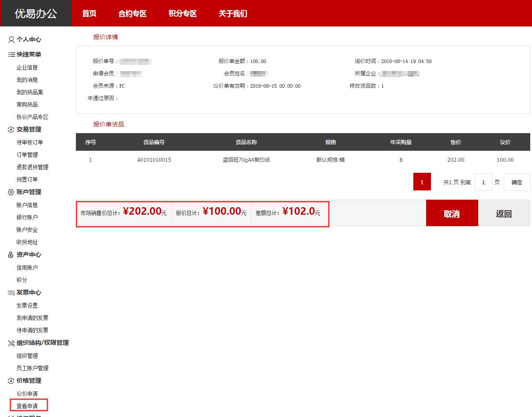
Task: Go to 合约专区 in top navigation
Action: click(x=132, y=14)
